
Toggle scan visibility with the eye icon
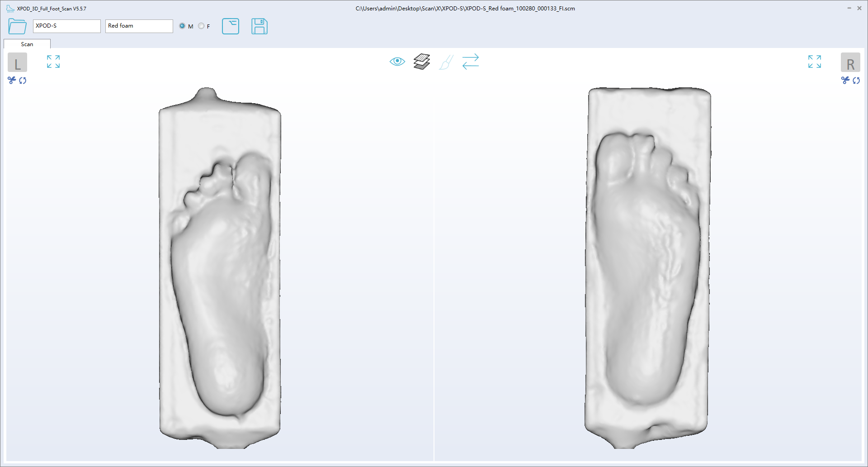pos(397,62)
